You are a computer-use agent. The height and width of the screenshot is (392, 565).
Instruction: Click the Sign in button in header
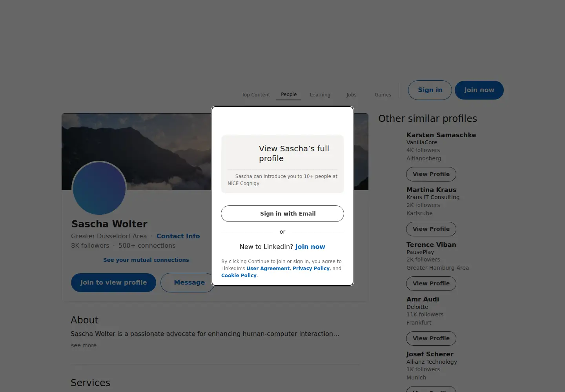click(x=430, y=90)
